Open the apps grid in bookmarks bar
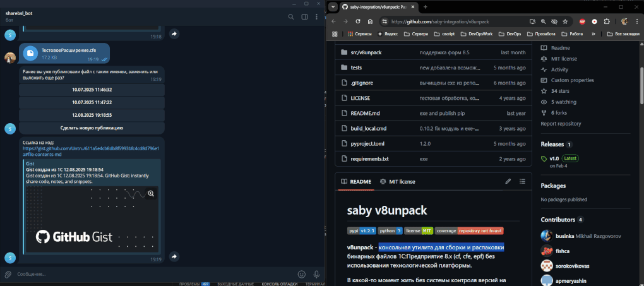 point(335,33)
